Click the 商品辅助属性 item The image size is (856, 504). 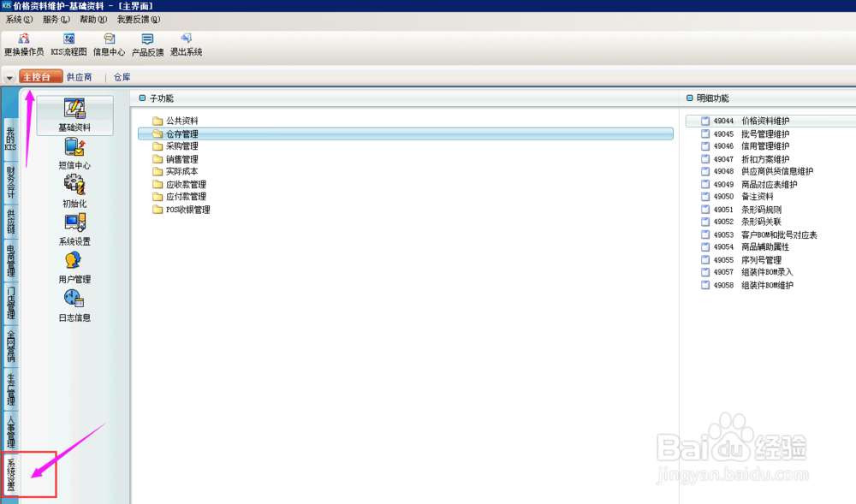764,247
